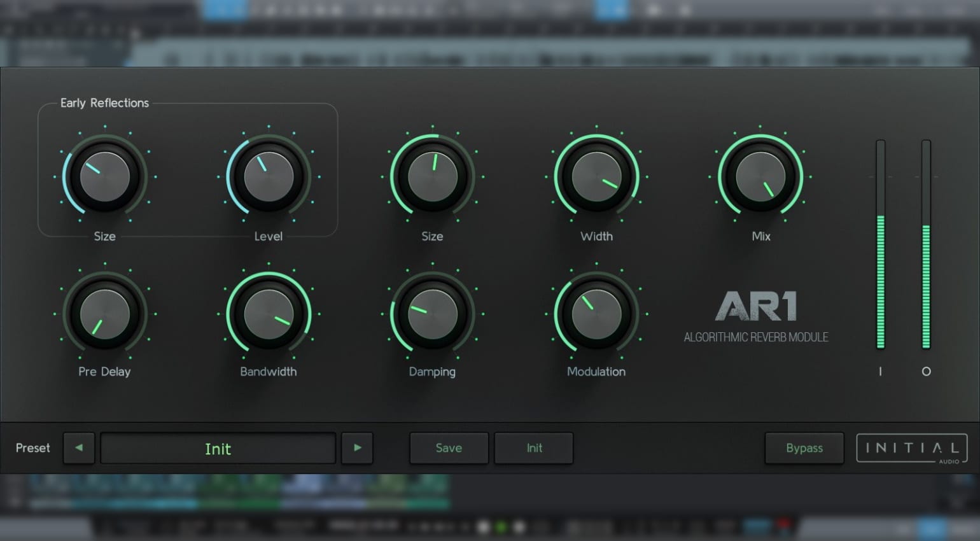Click the Bandwidth knob
Screen dimensions: 980x541
click(x=269, y=314)
